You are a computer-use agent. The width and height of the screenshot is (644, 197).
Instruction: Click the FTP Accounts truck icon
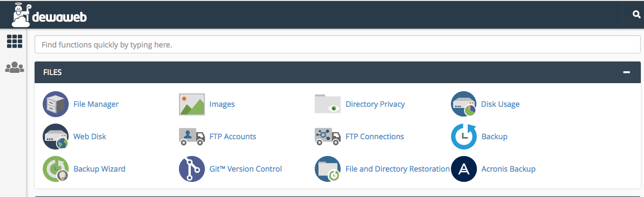(x=192, y=137)
